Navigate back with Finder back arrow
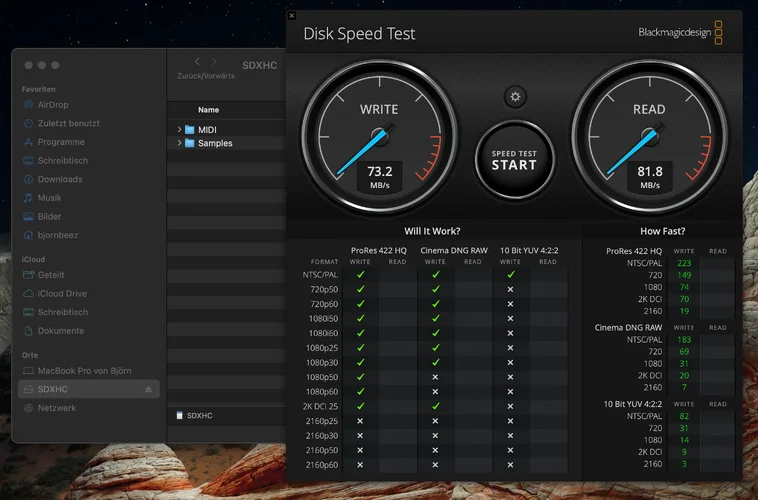The width and height of the screenshot is (758, 500). (198, 62)
